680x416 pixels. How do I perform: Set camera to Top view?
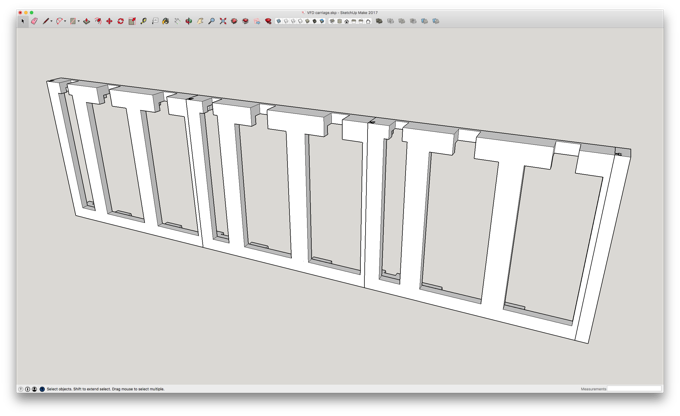tap(340, 21)
